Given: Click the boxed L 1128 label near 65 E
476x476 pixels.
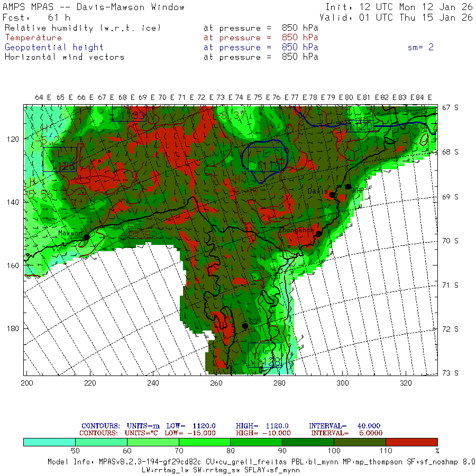Looking at the screenshot, I should click(x=60, y=159).
